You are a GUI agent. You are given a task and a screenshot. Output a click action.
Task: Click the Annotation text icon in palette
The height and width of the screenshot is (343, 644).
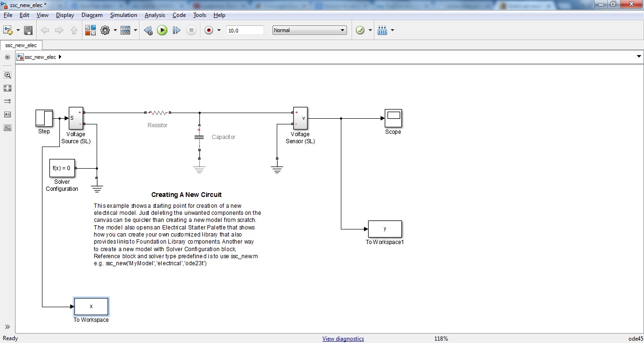(x=8, y=114)
